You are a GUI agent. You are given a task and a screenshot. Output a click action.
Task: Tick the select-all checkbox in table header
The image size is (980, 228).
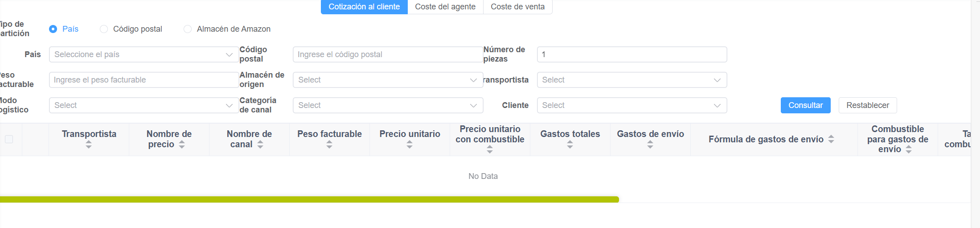click(x=9, y=139)
